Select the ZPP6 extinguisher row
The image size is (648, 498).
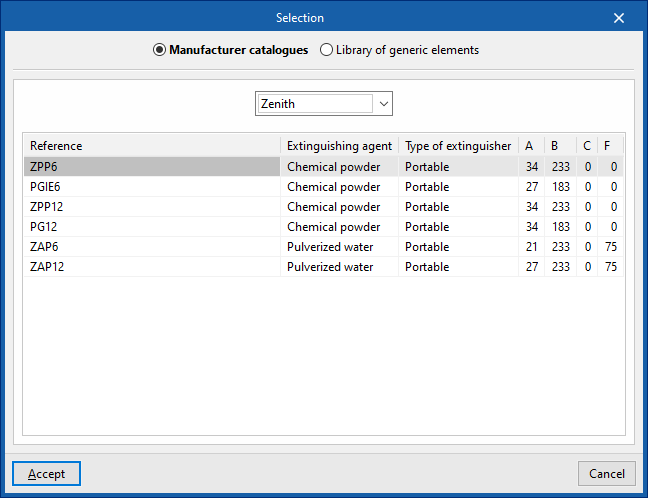150,167
